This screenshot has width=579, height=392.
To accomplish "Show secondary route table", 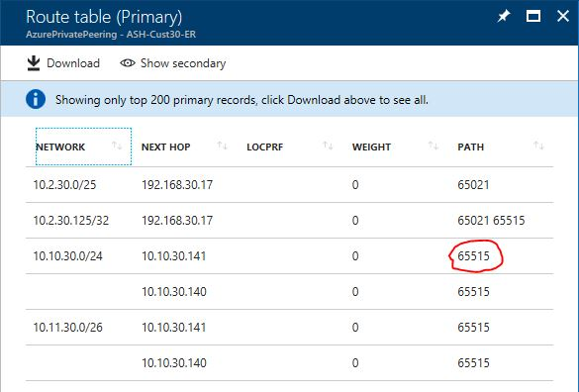I will pos(172,63).
